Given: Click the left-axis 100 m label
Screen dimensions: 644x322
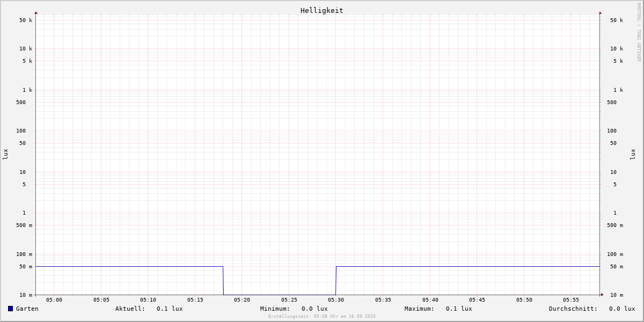Looking at the screenshot, I should (x=24, y=254).
